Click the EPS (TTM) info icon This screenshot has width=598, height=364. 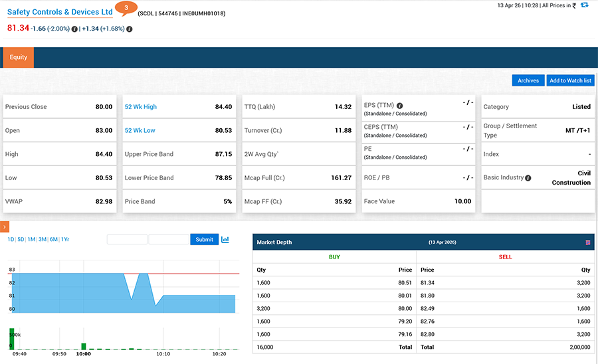(x=400, y=106)
